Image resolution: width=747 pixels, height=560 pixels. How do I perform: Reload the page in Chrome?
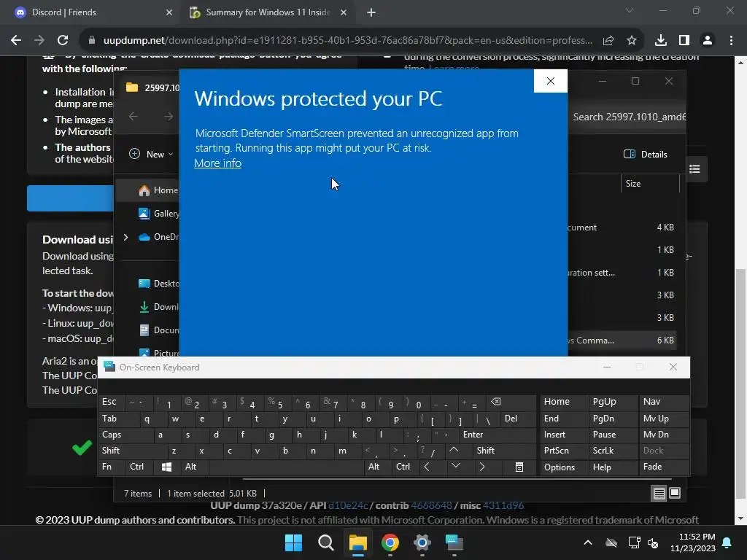point(63,41)
